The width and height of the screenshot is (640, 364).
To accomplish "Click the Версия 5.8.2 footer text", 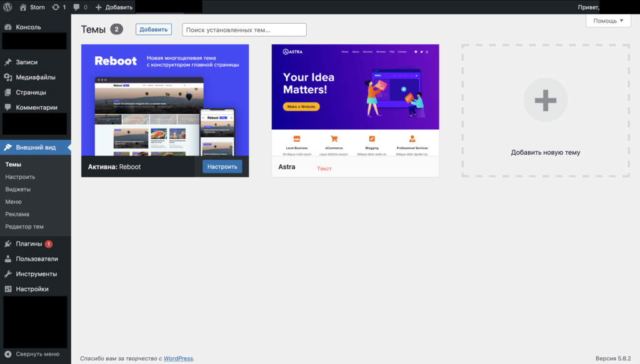I will [x=613, y=358].
